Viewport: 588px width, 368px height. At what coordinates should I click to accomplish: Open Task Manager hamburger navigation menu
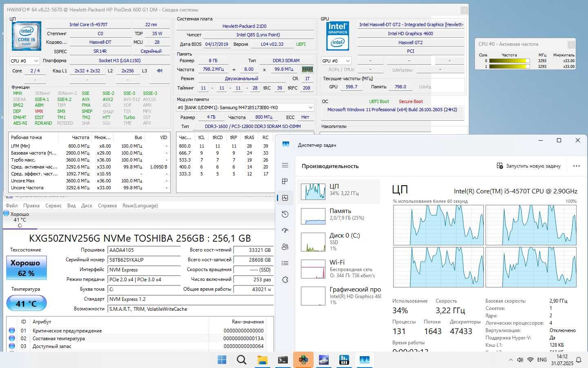pos(285,165)
